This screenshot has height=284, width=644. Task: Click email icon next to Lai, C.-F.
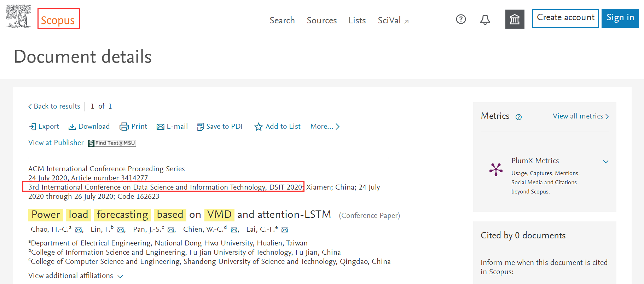click(x=285, y=230)
